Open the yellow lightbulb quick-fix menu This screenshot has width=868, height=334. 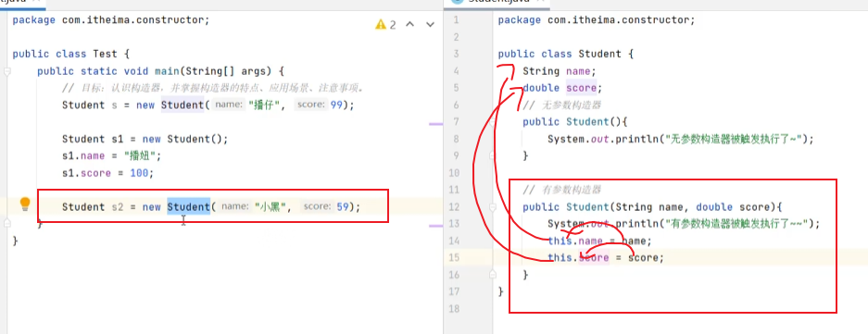point(25,204)
